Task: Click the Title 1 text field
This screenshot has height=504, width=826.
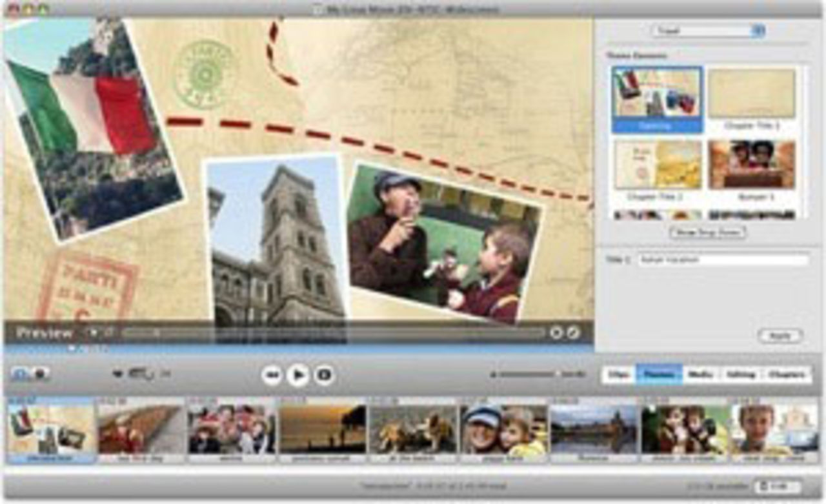Action: [723, 260]
